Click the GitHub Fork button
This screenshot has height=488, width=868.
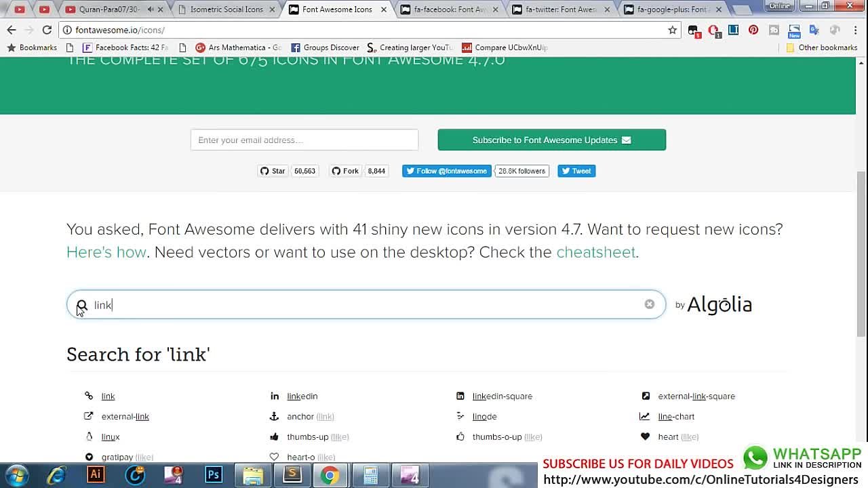point(345,171)
